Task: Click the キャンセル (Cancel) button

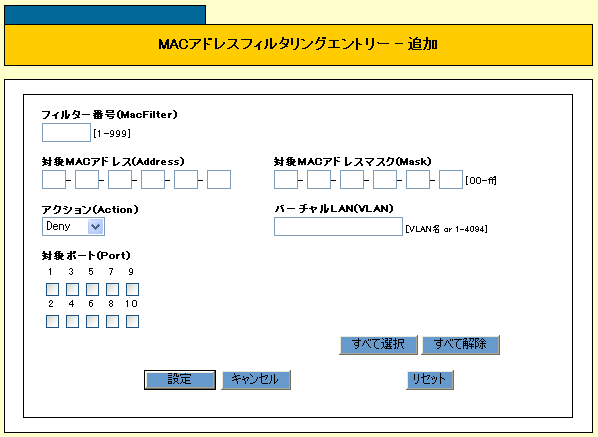Action: click(256, 380)
